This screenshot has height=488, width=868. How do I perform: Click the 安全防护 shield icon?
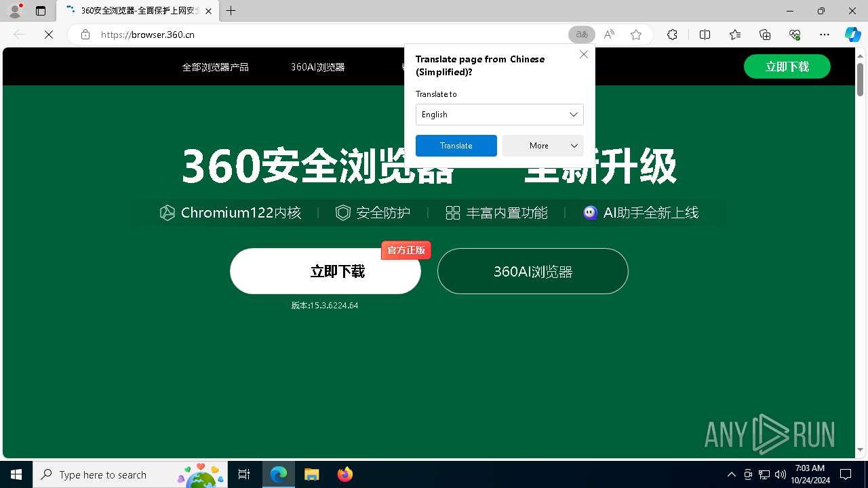pyautogui.click(x=343, y=213)
